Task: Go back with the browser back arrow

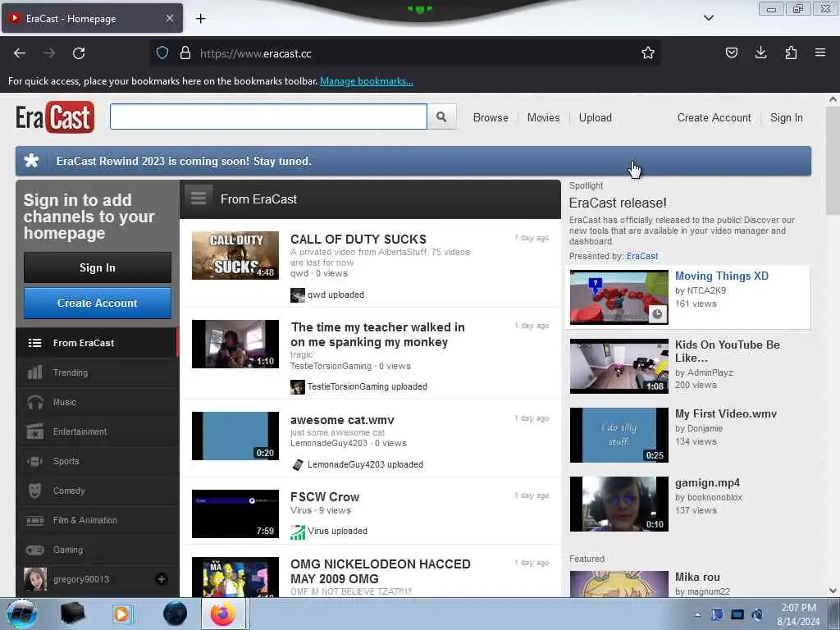Action: (20, 53)
